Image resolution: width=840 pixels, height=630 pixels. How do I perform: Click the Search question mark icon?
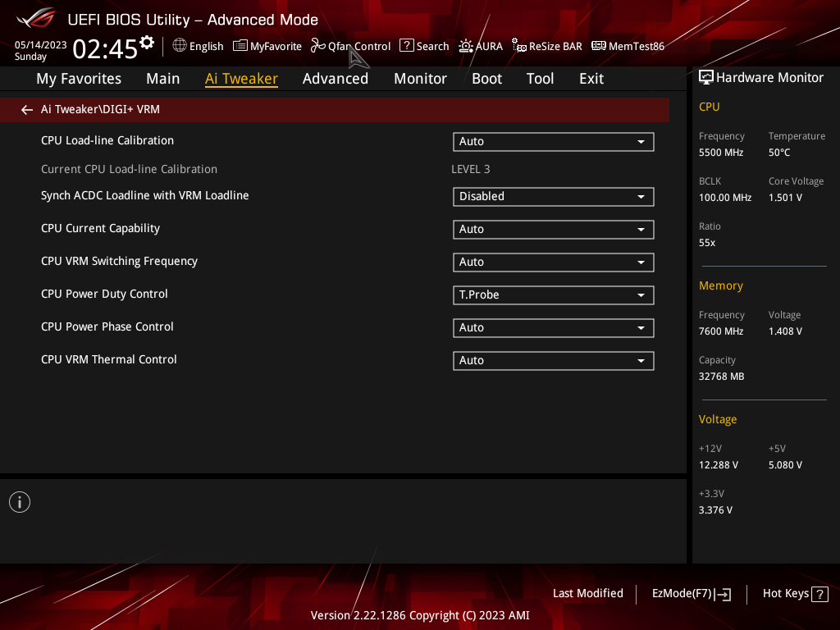tap(407, 46)
